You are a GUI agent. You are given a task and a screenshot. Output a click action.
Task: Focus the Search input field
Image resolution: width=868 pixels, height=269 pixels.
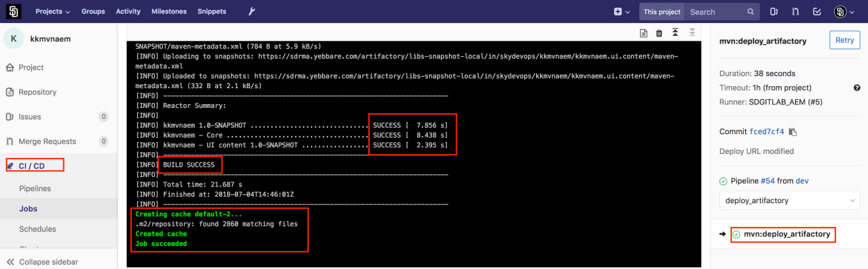pos(716,12)
